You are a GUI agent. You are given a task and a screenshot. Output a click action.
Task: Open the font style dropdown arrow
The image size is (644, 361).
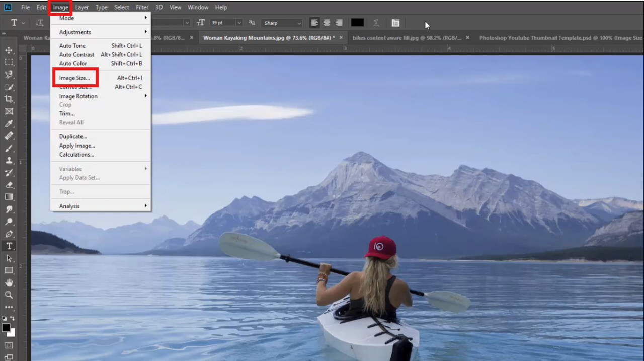187,23
